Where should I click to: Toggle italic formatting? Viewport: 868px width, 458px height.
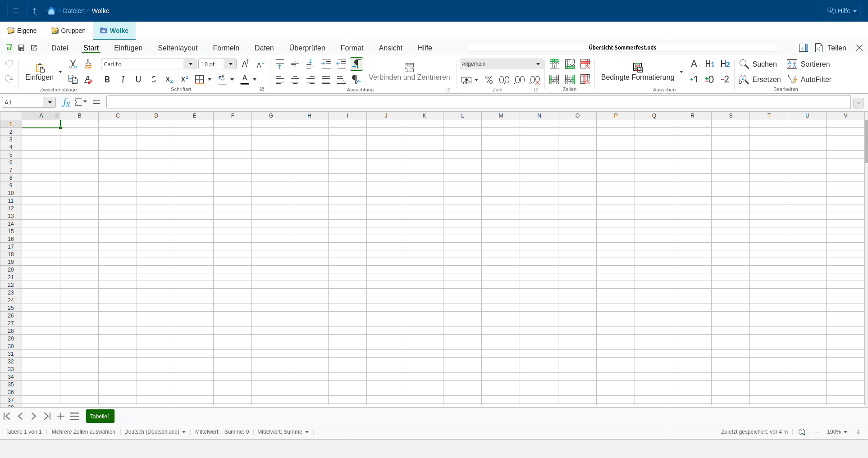123,80
